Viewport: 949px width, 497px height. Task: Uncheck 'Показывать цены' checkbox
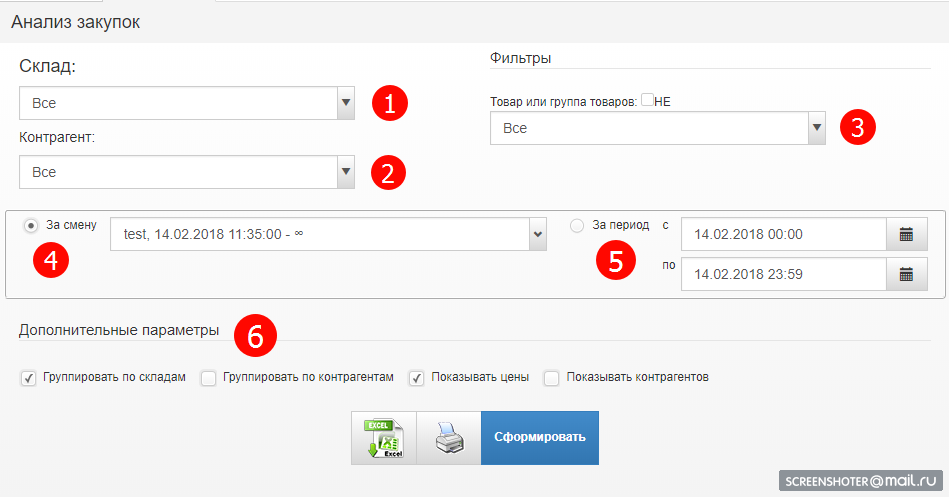pyautogui.click(x=416, y=378)
